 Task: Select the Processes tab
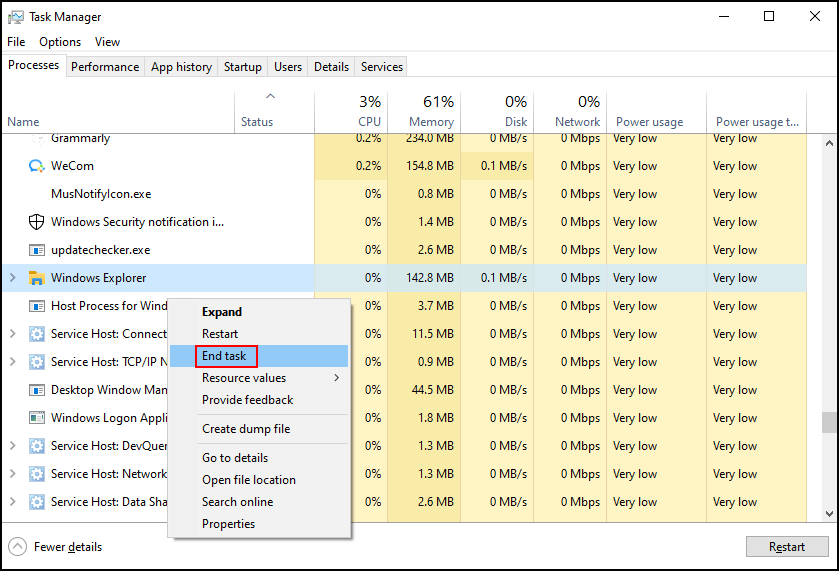pyautogui.click(x=34, y=65)
